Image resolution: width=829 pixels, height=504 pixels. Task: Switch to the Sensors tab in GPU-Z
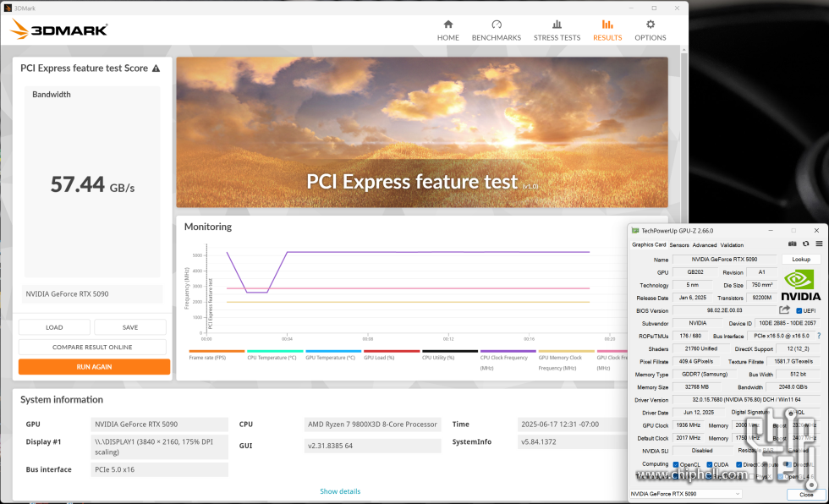tap(679, 245)
